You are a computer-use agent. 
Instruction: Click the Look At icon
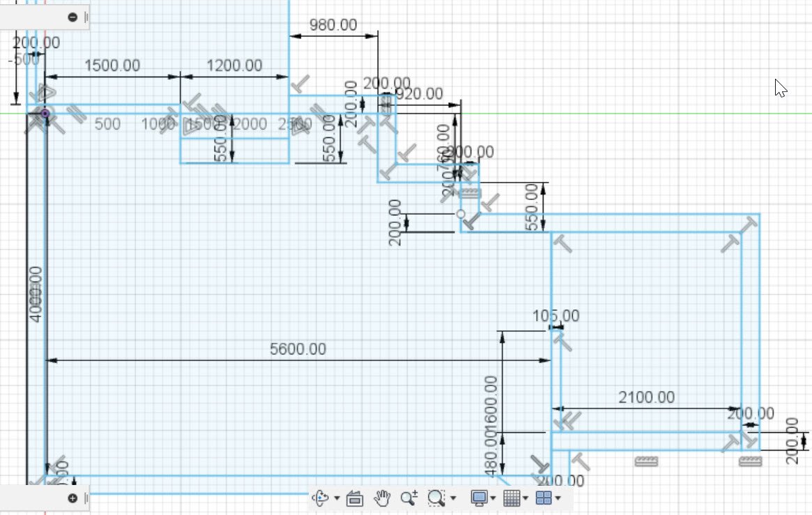click(x=355, y=498)
